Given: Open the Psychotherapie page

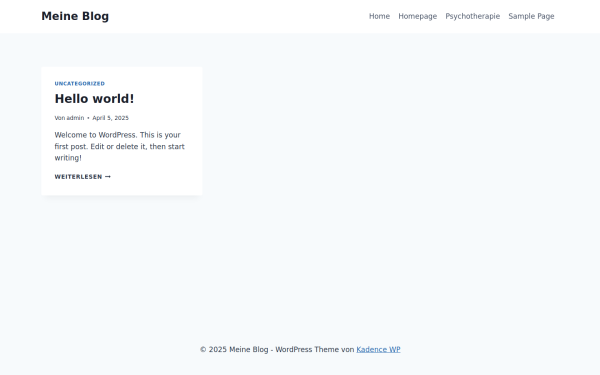Looking at the screenshot, I should (x=473, y=16).
